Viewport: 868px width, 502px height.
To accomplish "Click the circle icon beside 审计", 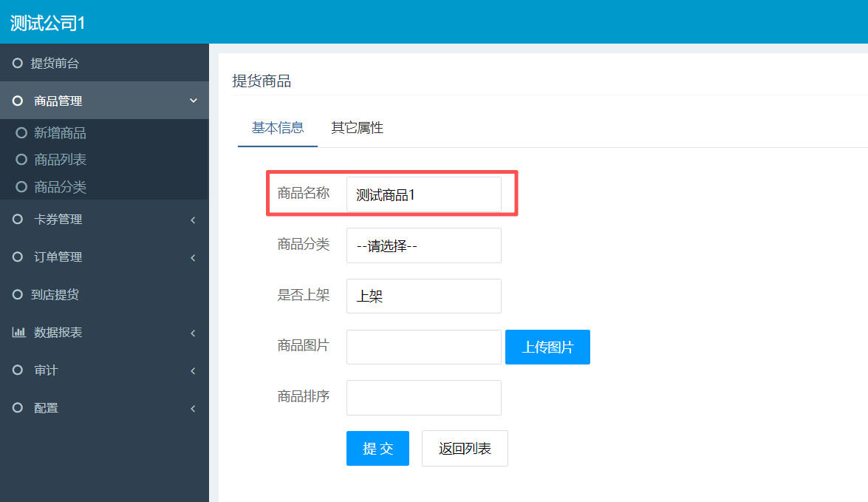I will pyautogui.click(x=18, y=370).
